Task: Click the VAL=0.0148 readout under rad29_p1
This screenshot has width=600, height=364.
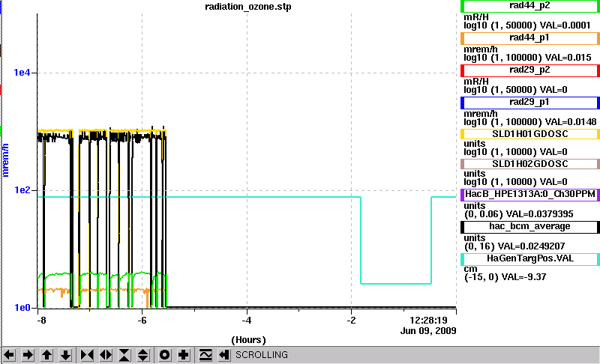Action: pyautogui.click(x=571, y=122)
